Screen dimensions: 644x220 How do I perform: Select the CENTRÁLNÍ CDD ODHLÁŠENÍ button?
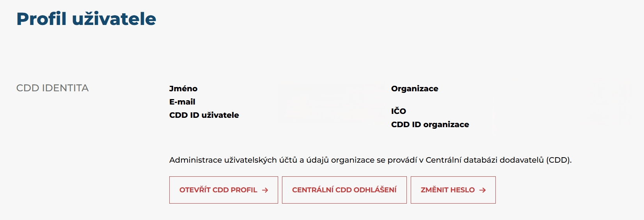click(344, 190)
